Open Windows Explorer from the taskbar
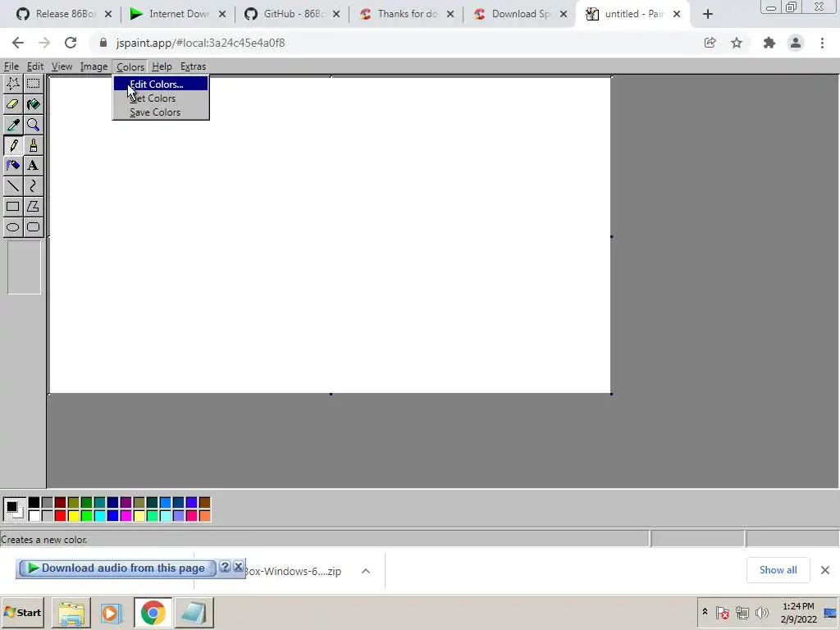This screenshot has height=630, width=840. (71, 613)
